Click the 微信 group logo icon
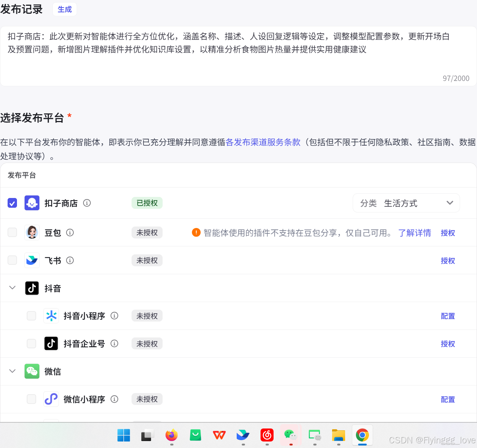 [32, 371]
